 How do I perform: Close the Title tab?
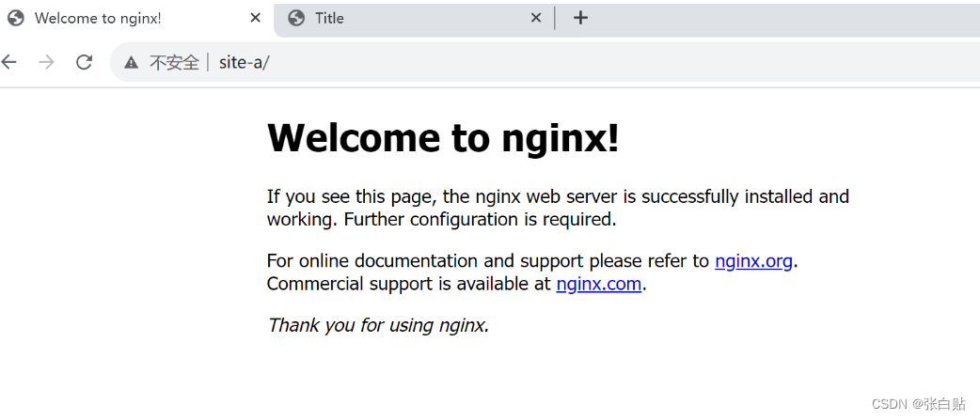click(536, 18)
